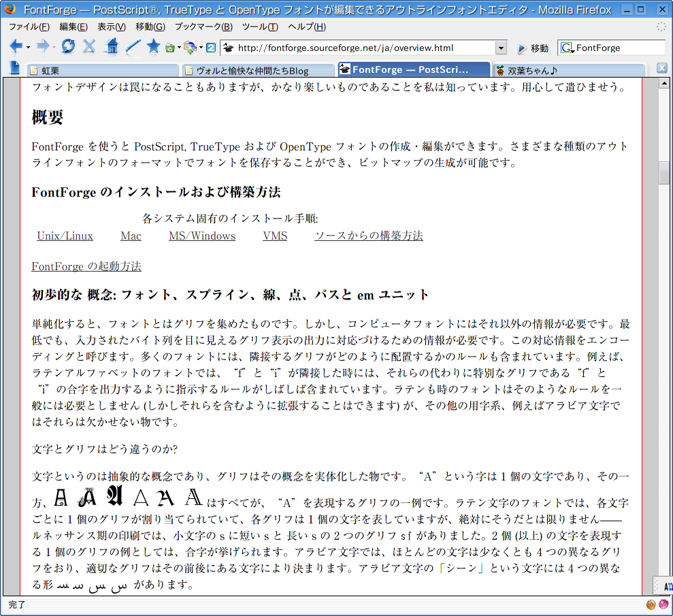Expand the recycle folder dropdown arrow
The height and width of the screenshot is (616, 673).
(x=178, y=48)
